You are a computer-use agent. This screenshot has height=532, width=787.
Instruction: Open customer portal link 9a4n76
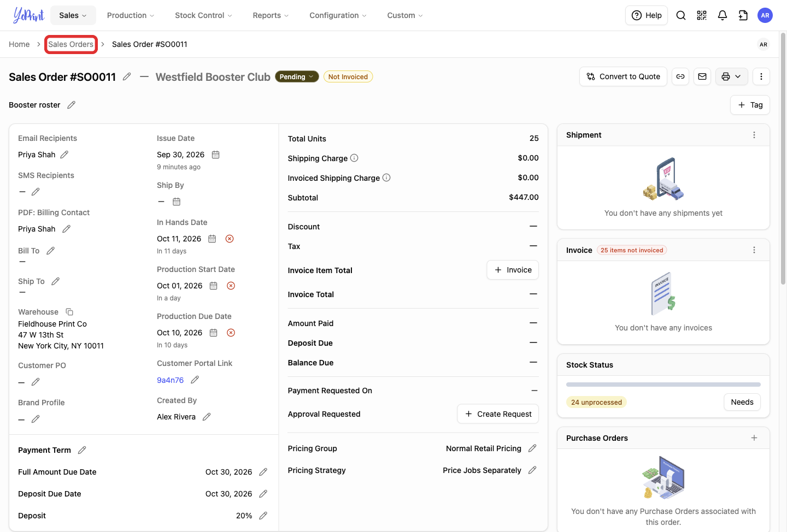tap(171, 380)
